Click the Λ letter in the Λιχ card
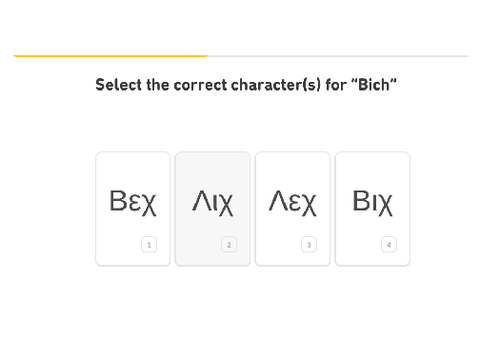480x360 pixels. (201, 201)
